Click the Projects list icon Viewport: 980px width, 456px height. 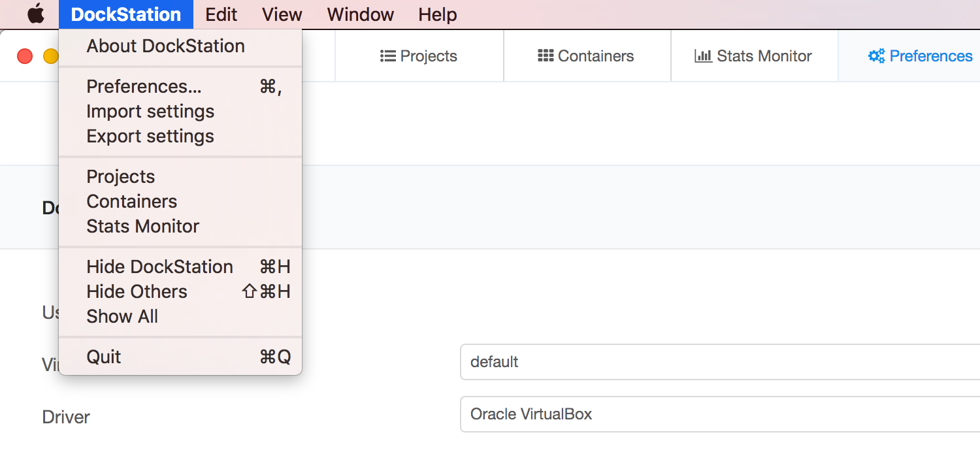coord(388,56)
